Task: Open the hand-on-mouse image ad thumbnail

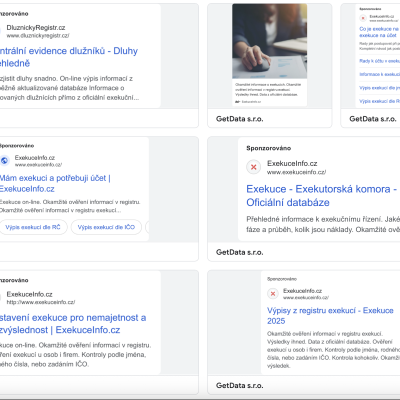Action: coord(269,41)
